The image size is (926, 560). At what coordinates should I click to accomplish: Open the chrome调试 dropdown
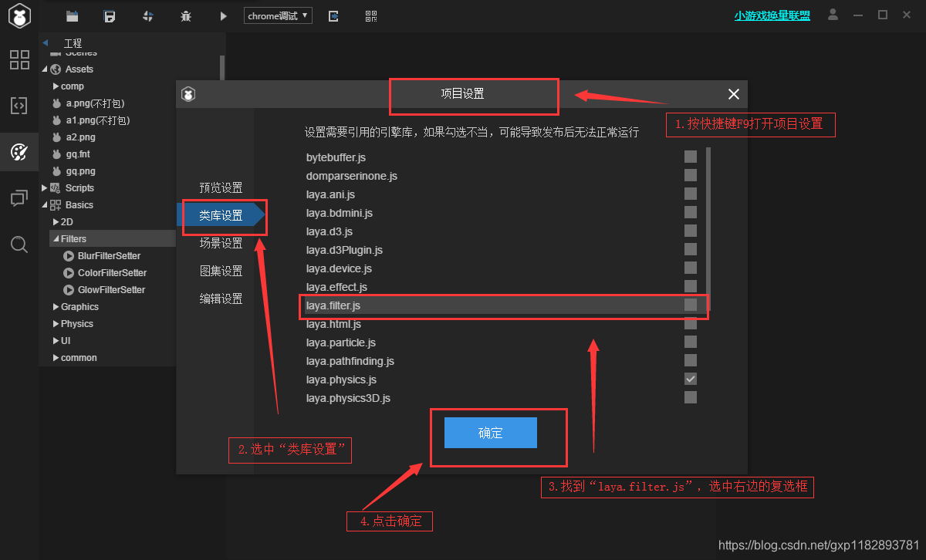277,15
